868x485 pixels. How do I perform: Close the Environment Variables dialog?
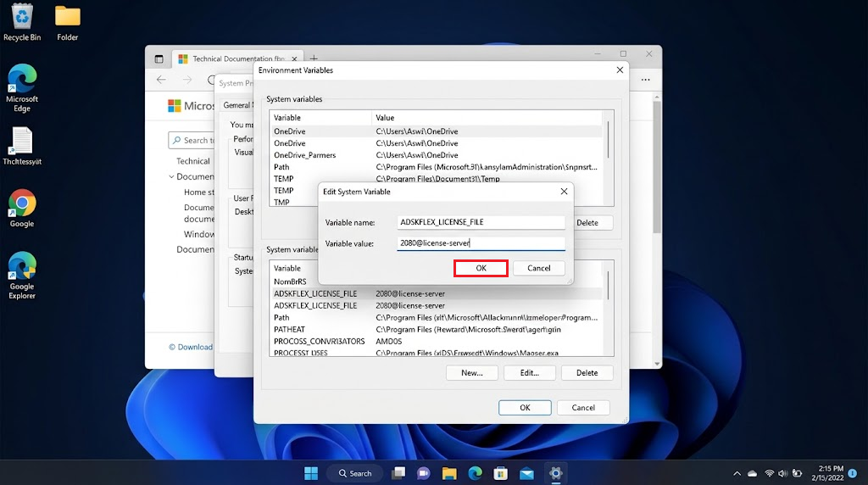620,70
